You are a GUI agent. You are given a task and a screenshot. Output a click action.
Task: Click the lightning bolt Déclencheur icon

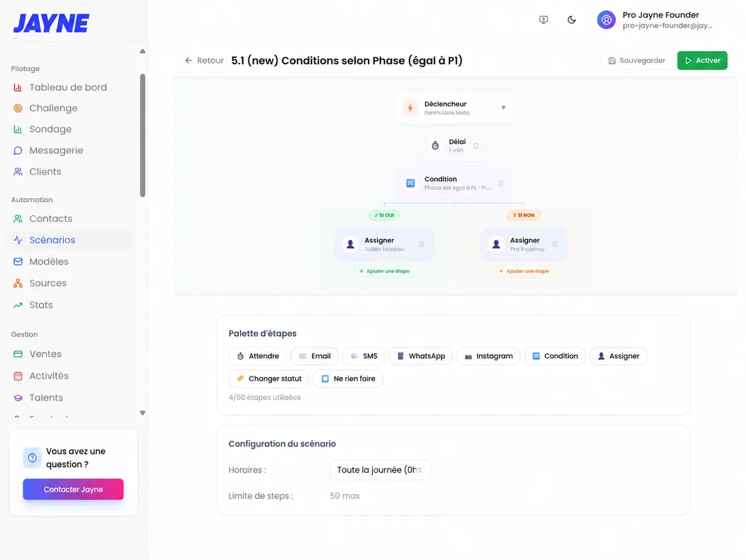(410, 108)
